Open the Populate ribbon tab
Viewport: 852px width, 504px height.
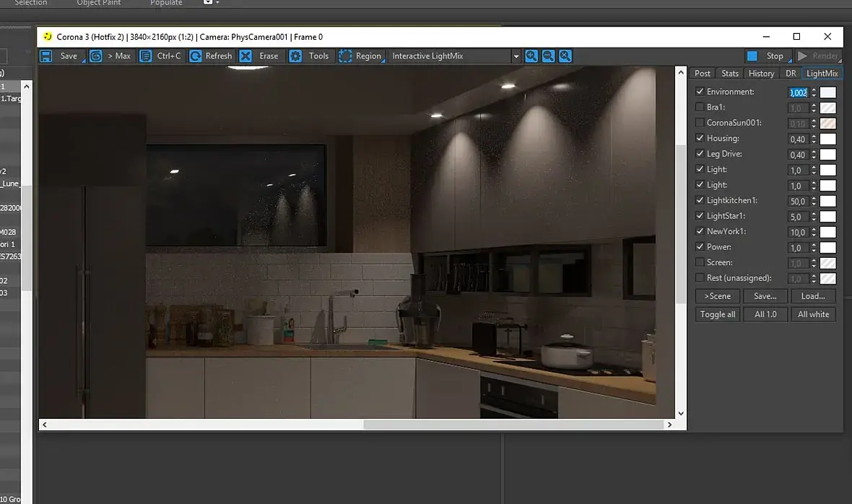pos(166,3)
